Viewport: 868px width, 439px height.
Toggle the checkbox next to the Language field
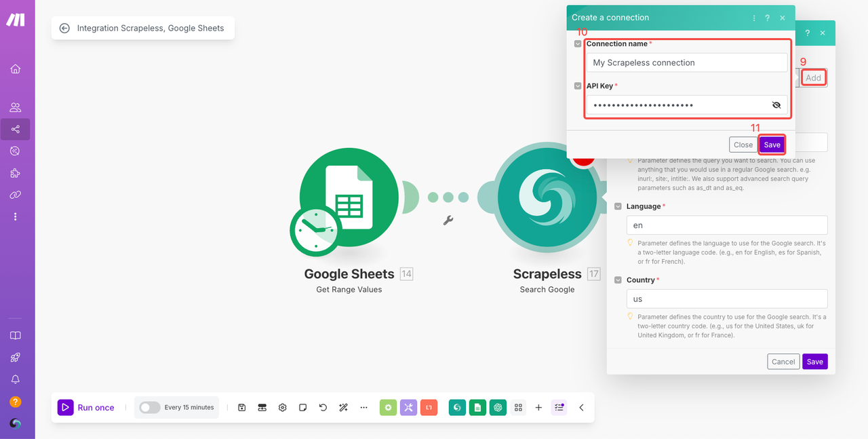click(618, 206)
